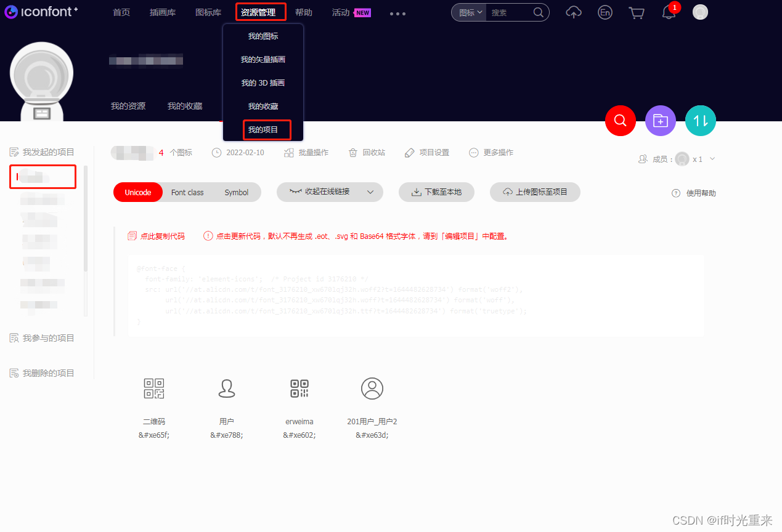782x532 pixels.
Task: Open 首页 in top navigation
Action: coord(121,12)
